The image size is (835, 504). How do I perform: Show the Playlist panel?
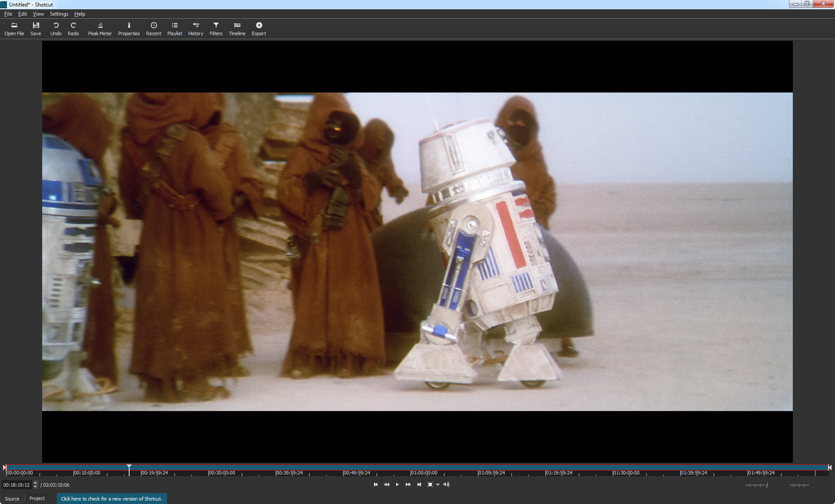174,29
